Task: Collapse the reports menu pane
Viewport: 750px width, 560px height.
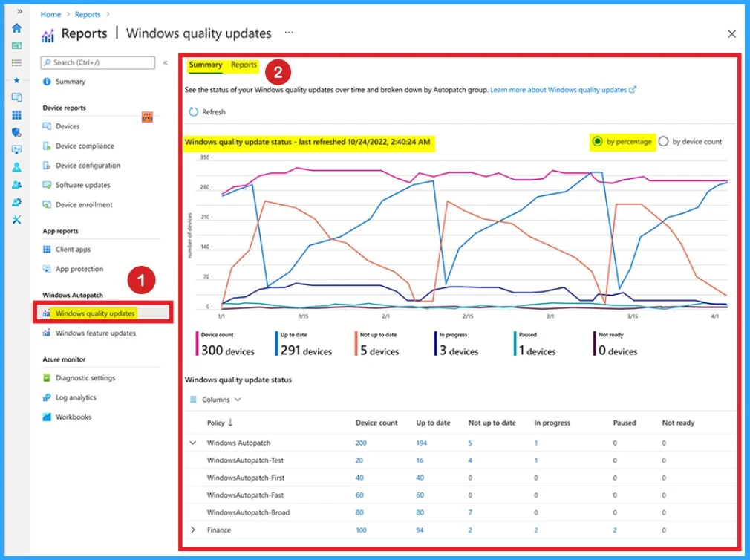Action: [165, 62]
